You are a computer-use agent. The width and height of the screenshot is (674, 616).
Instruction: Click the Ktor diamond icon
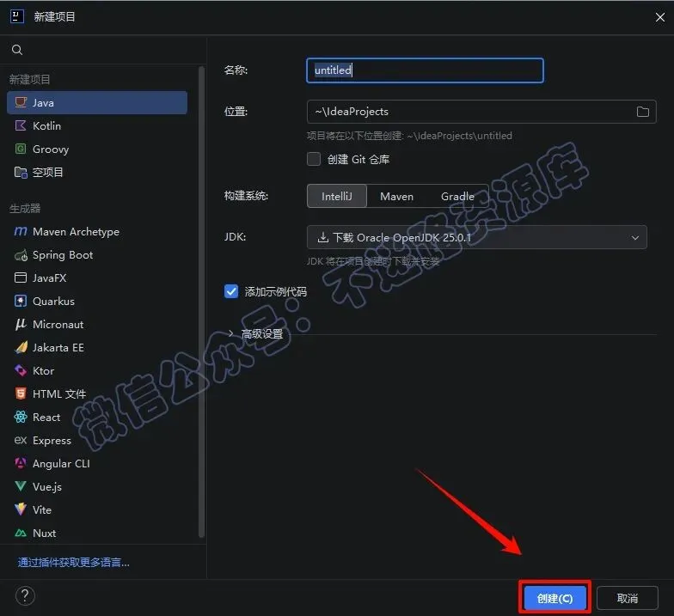21,370
